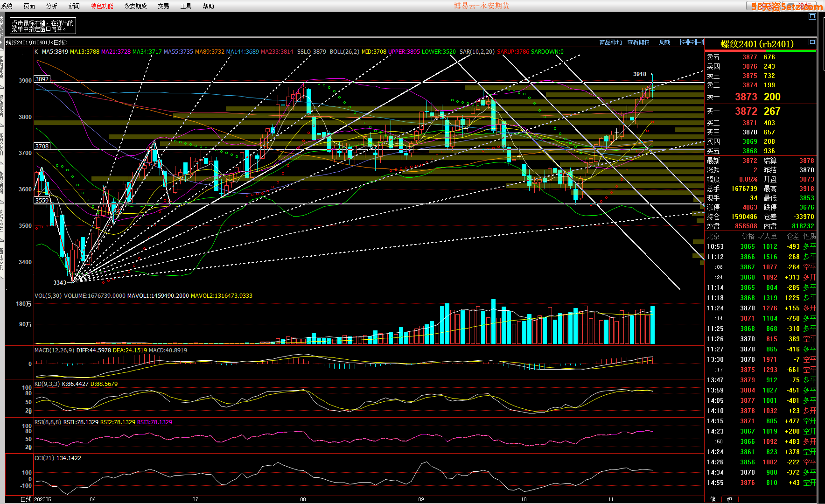Click the 13:30 tick row
This screenshot has height=504, width=825.
[x=761, y=360]
